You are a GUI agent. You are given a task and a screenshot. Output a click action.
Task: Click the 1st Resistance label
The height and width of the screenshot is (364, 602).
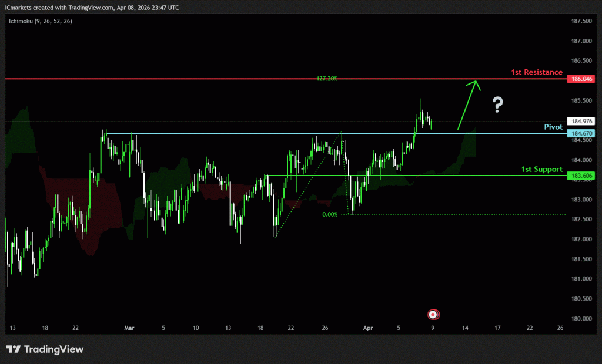tap(536, 72)
